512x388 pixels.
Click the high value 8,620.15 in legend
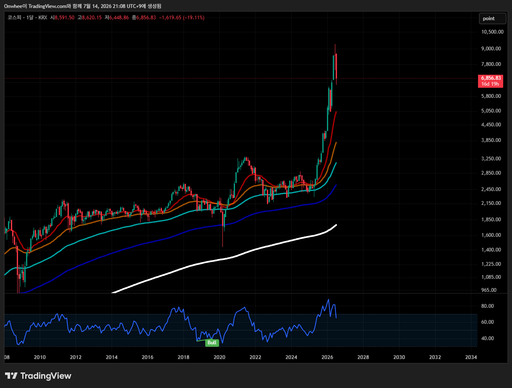click(91, 17)
